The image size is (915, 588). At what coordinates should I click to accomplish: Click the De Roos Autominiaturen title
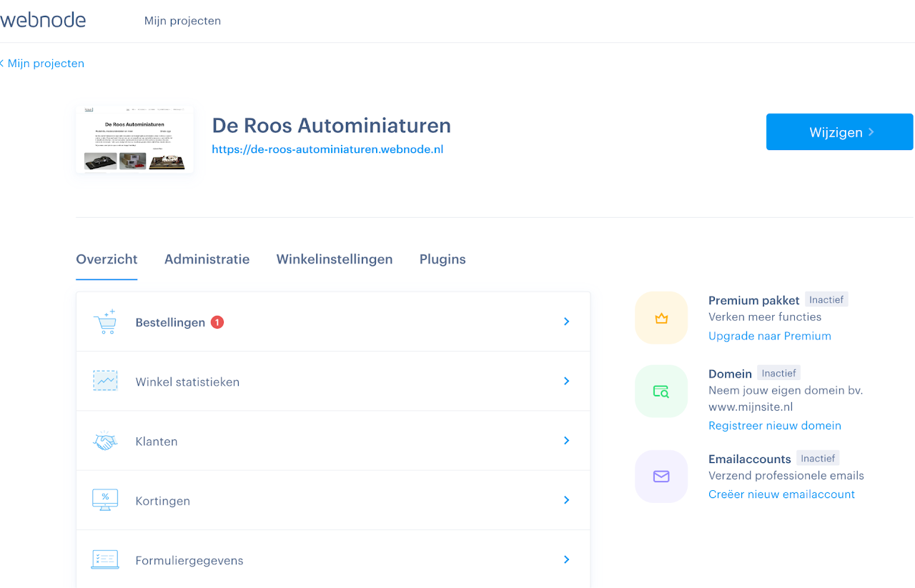coord(332,126)
